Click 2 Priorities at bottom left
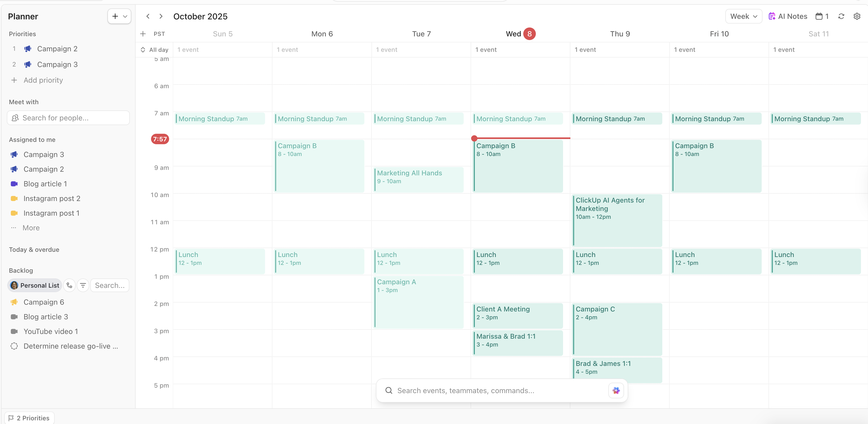Viewport: 868px width, 424px height. 29,418
